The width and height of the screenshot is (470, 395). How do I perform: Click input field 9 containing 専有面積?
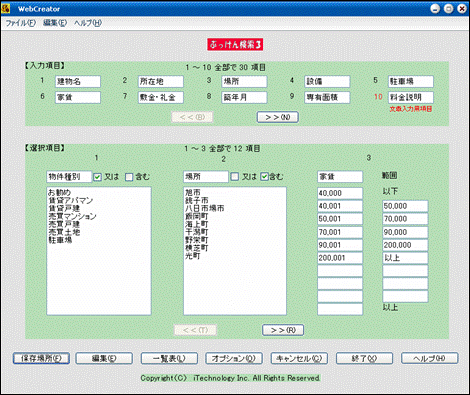[x=327, y=98]
